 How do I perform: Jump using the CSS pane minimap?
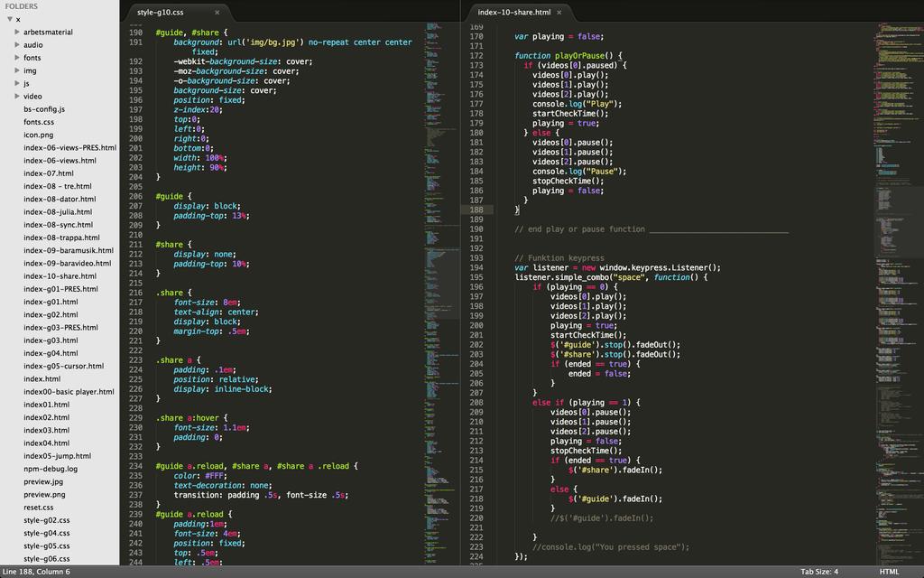tap(441, 294)
